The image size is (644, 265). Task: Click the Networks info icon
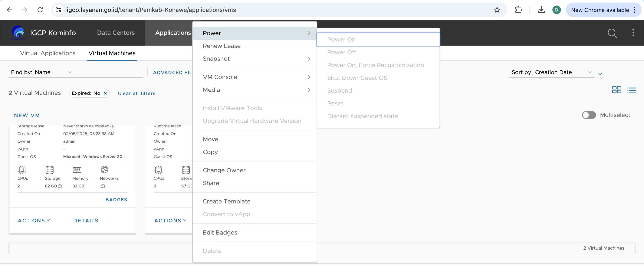[x=103, y=186]
